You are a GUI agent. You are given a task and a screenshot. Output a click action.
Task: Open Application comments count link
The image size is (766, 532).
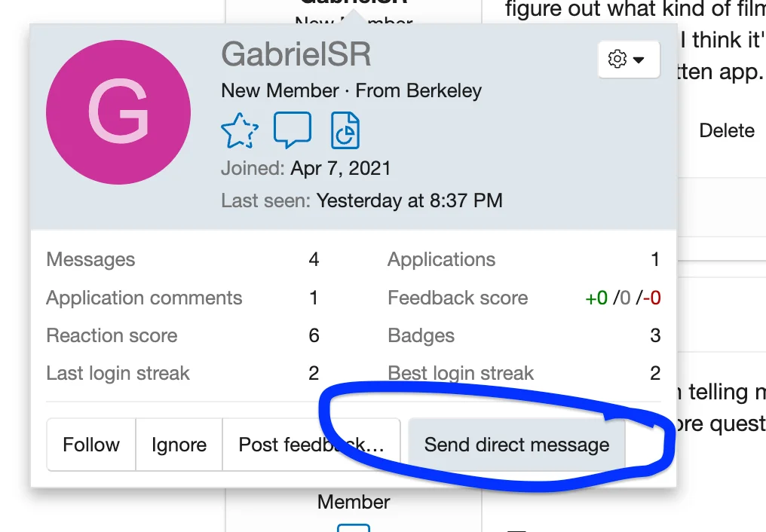(x=314, y=298)
